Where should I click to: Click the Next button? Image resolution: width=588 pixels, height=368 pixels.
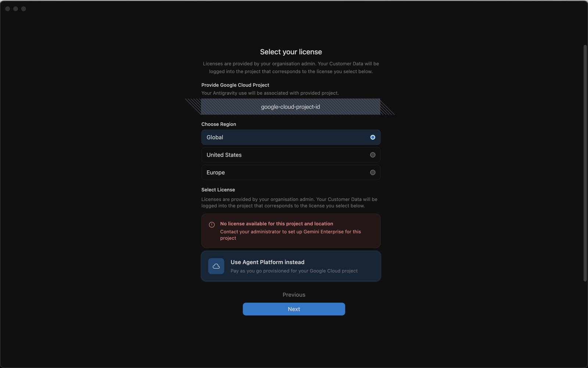(x=294, y=309)
